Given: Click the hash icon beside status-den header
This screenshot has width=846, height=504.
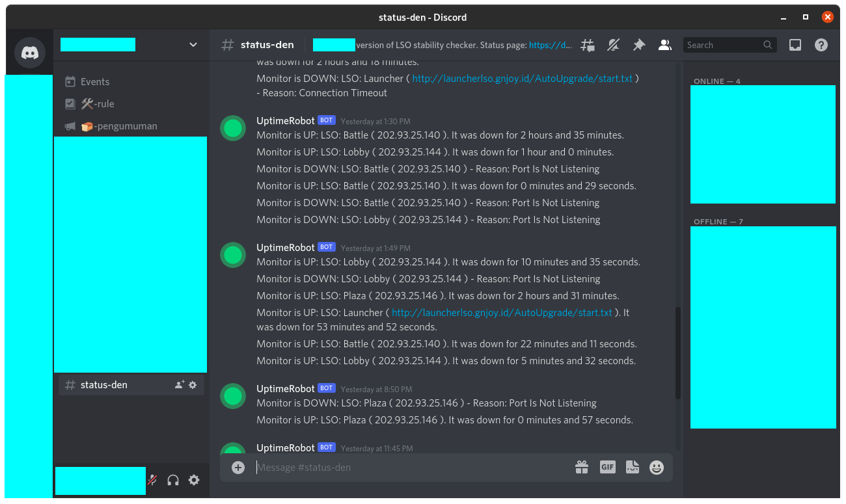Looking at the screenshot, I should point(227,45).
